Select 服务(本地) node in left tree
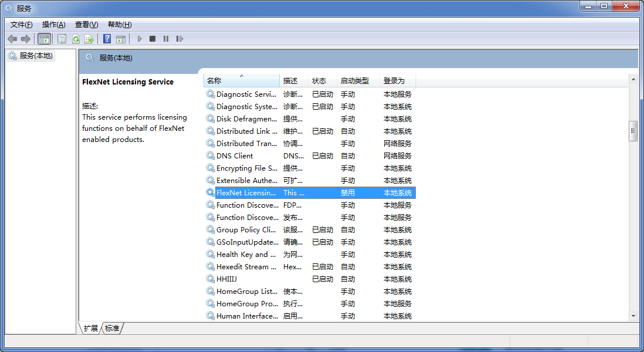 [x=31, y=56]
